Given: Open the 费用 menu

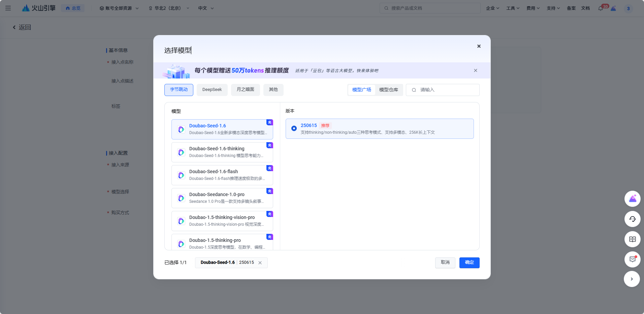Looking at the screenshot, I should (x=533, y=8).
